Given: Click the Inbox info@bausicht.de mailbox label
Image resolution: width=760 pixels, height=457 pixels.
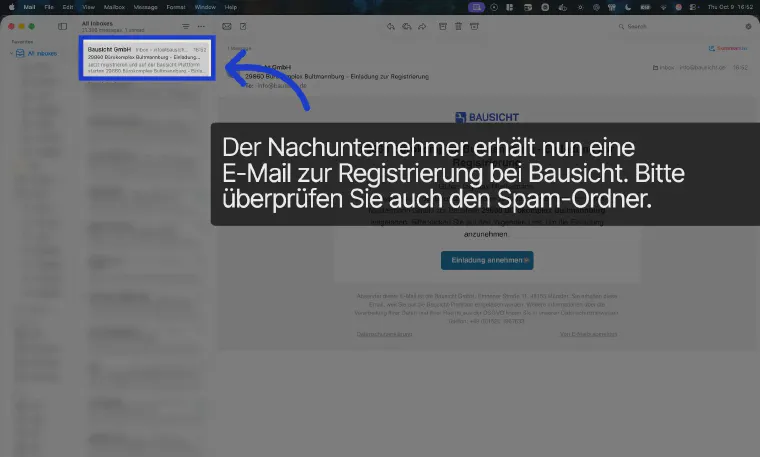Looking at the screenshot, I should click(689, 67).
